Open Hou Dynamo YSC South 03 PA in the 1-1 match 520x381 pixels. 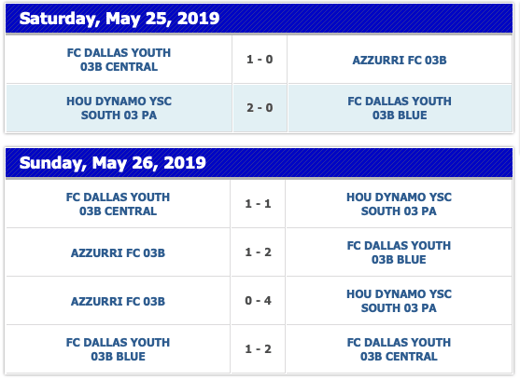pyautogui.click(x=399, y=204)
